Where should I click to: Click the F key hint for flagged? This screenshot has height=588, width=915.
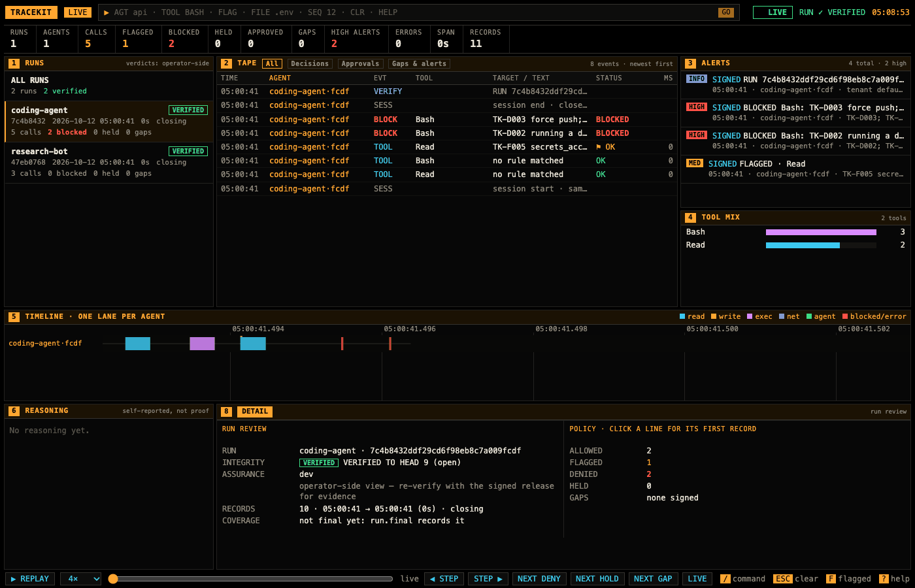(x=831, y=579)
